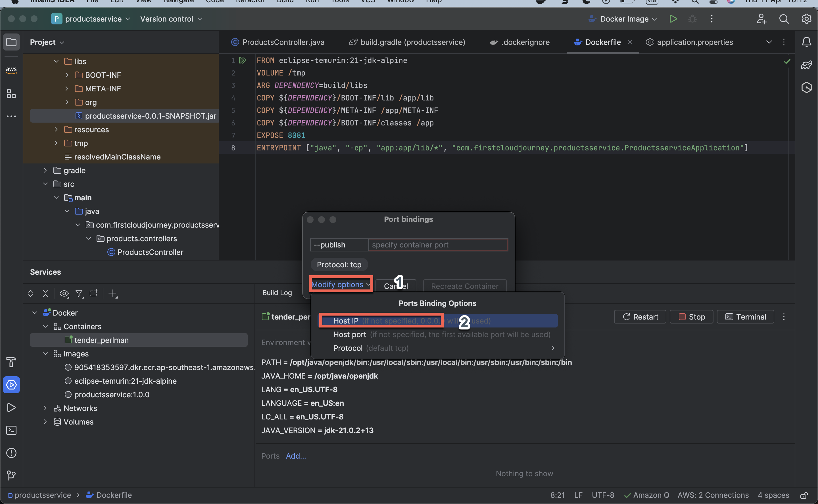This screenshot has height=504, width=818.
Task: Show the hidden editor tabs list
Action: [769, 42]
